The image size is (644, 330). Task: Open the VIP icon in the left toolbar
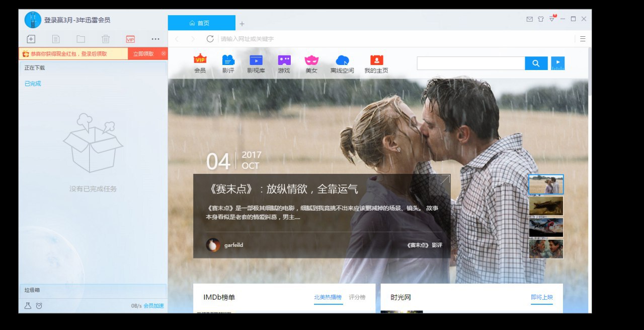130,39
